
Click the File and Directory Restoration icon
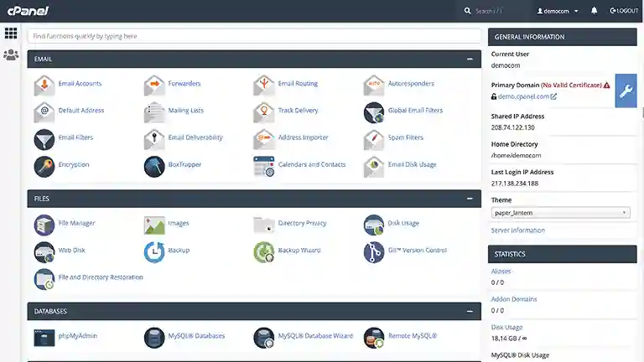pyautogui.click(x=44, y=279)
